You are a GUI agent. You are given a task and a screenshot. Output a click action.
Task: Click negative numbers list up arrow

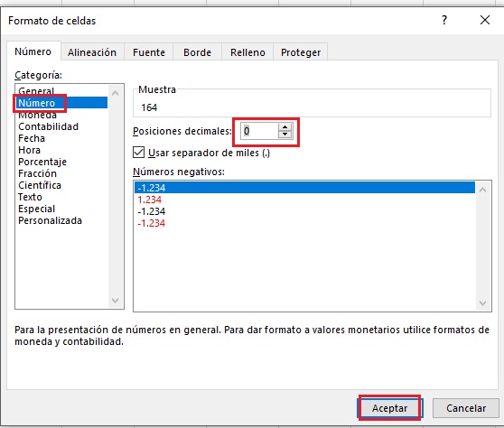(x=482, y=190)
